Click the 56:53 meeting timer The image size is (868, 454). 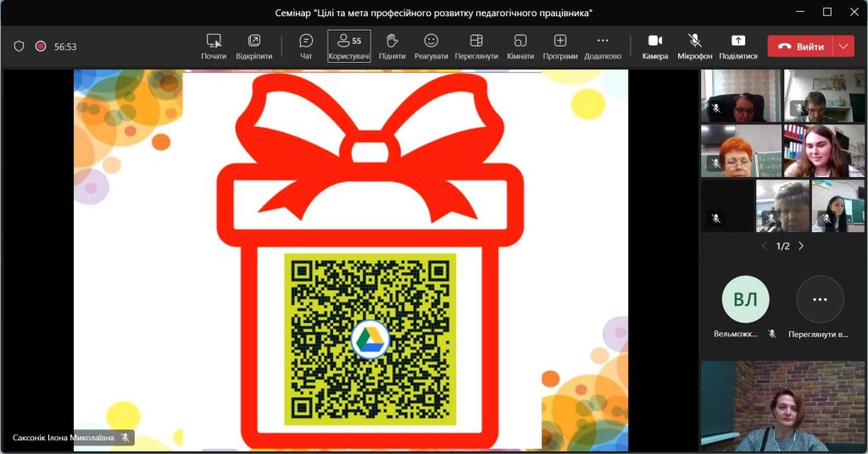(65, 47)
